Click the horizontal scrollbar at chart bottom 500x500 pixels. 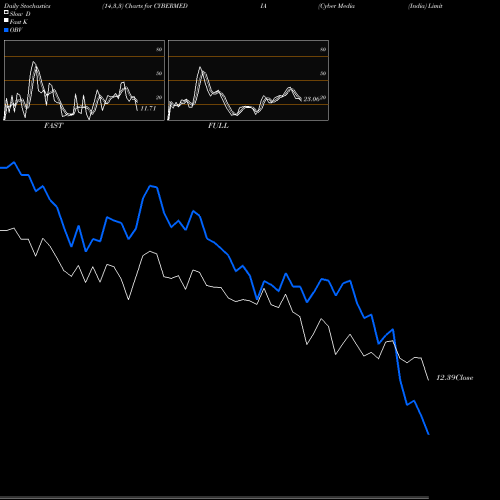[x=214, y=498]
